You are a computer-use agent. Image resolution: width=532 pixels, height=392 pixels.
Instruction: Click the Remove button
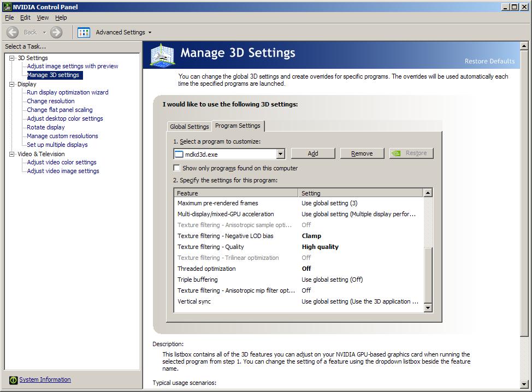pos(362,153)
